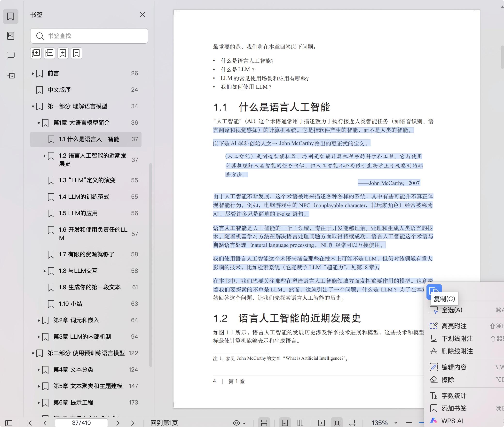Toggle the navigation sidebar from status bar

pos(9,423)
